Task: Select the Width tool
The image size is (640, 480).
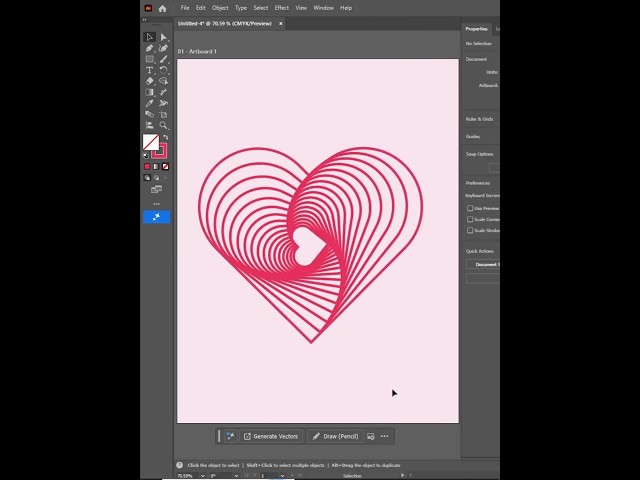Action: click(163, 92)
